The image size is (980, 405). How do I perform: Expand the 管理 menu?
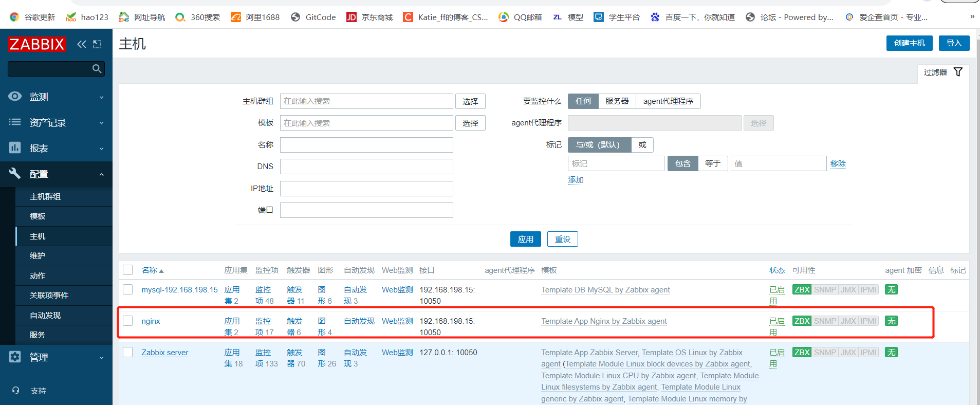pyautogui.click(x=101, y=357)
